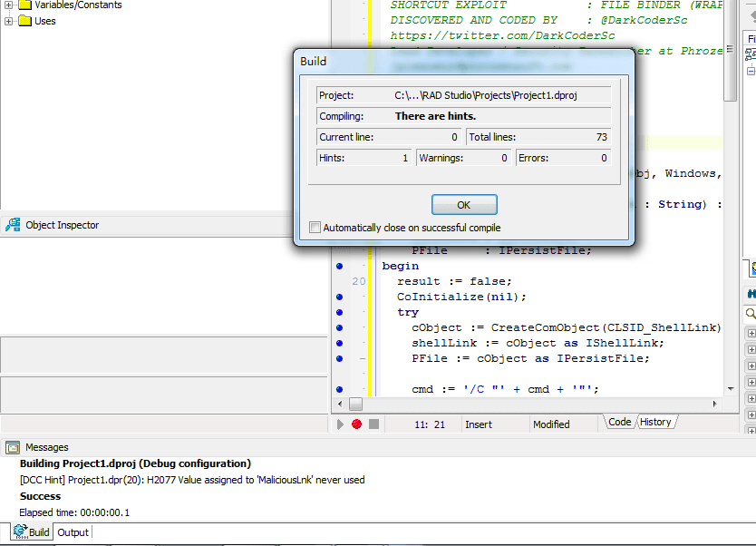This screenshot has width=756, height=546.
Task: Click the red record macro icon
Action: coord(357,424)
